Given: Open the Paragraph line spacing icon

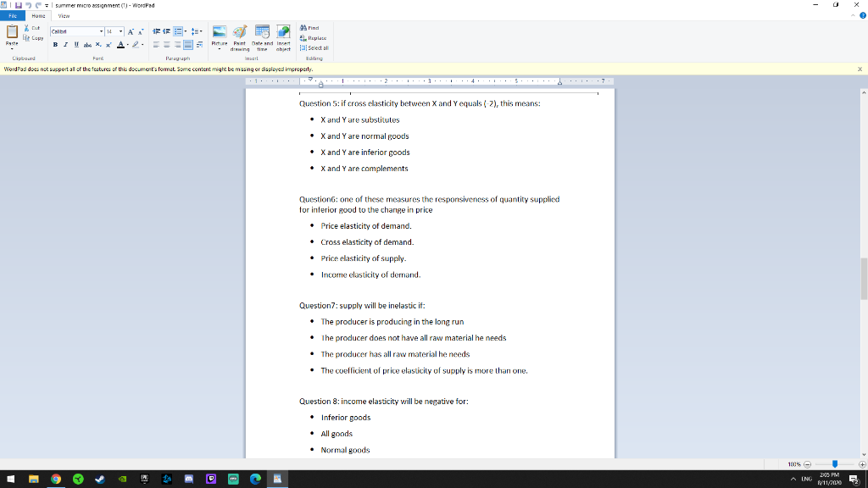Looking at the screenshot, I should click(196, 31).
